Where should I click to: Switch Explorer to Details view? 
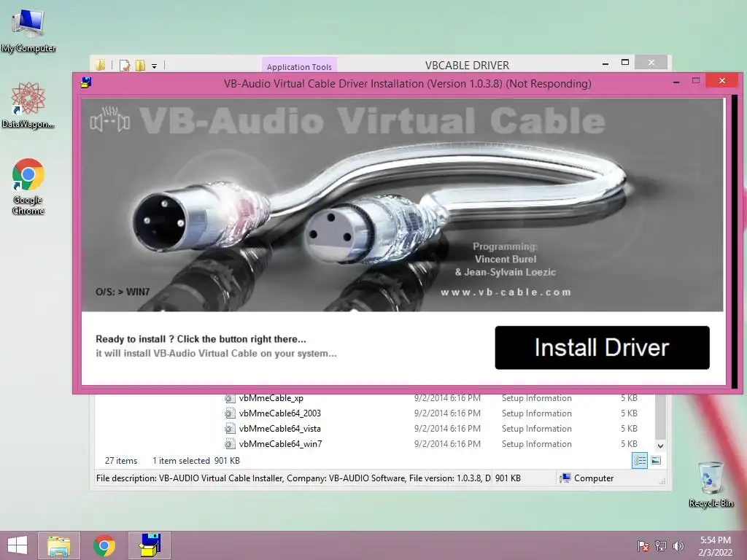[x=640, y=461]
